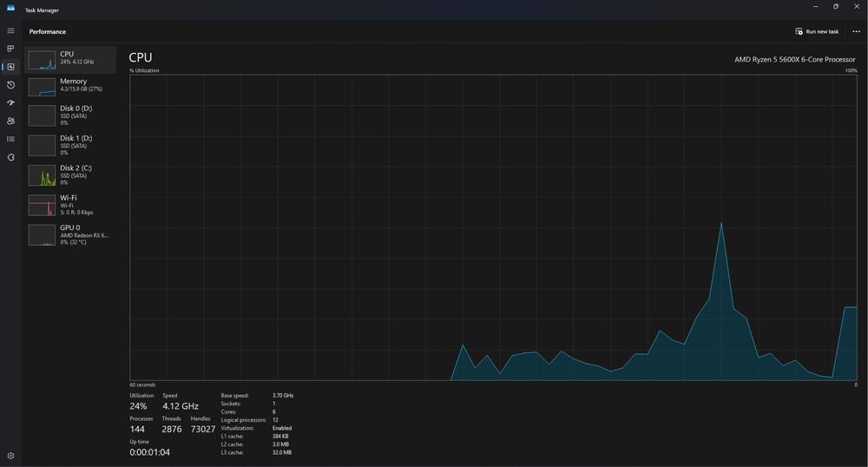Open Startup apps page icon

pos(10,103)
